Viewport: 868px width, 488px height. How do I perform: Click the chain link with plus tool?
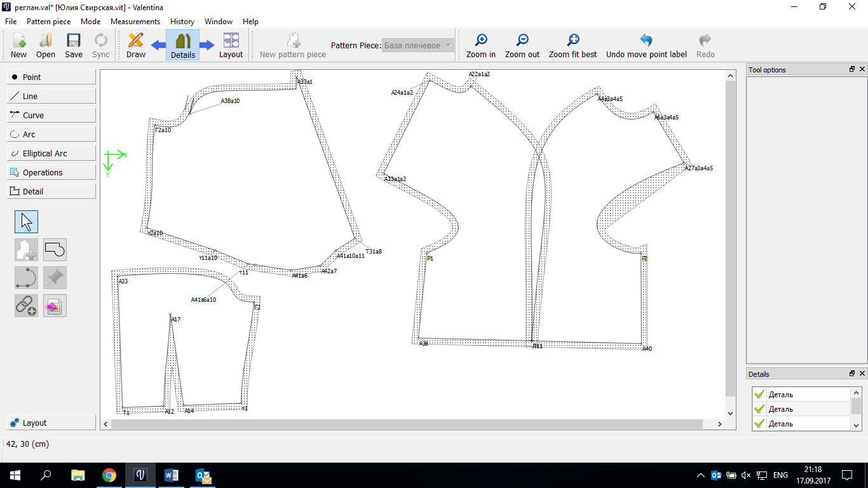[x=27, y=306]
